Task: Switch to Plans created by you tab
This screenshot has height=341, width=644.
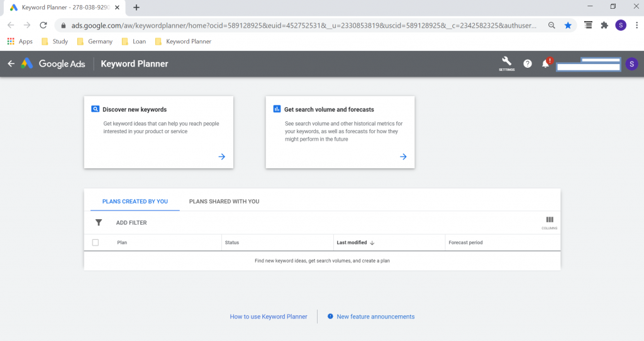Action: pyautogui.click(x=135, y=201)
